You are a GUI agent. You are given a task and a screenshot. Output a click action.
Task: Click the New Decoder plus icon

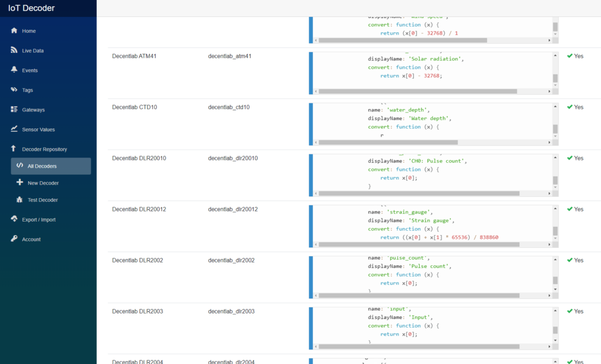point(19,182)
